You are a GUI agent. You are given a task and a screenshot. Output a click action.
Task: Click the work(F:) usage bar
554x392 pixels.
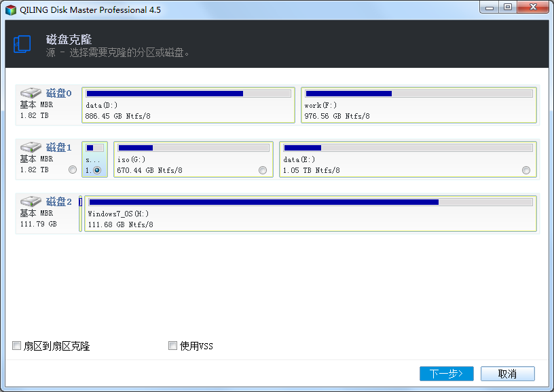[419, 94]
